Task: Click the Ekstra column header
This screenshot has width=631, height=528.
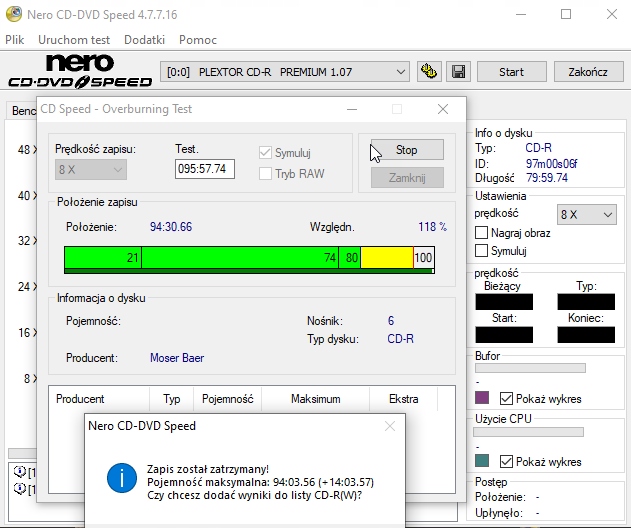Action: 403,399
